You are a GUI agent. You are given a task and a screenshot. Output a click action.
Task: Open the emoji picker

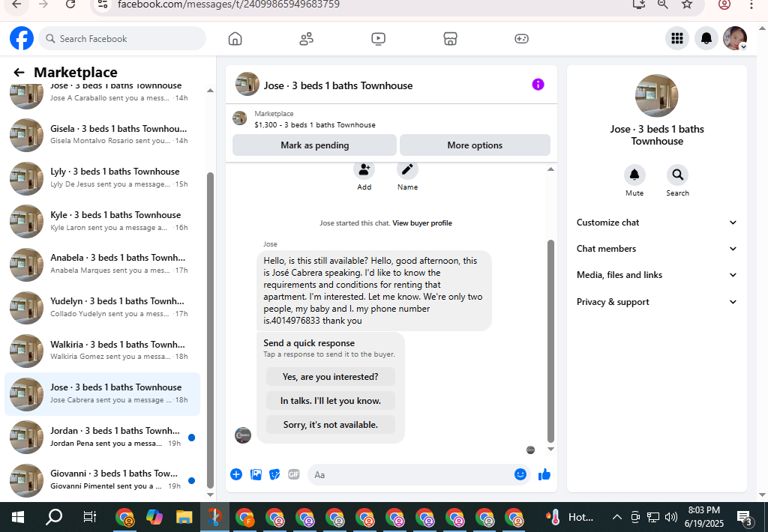[x=520, y=474]
